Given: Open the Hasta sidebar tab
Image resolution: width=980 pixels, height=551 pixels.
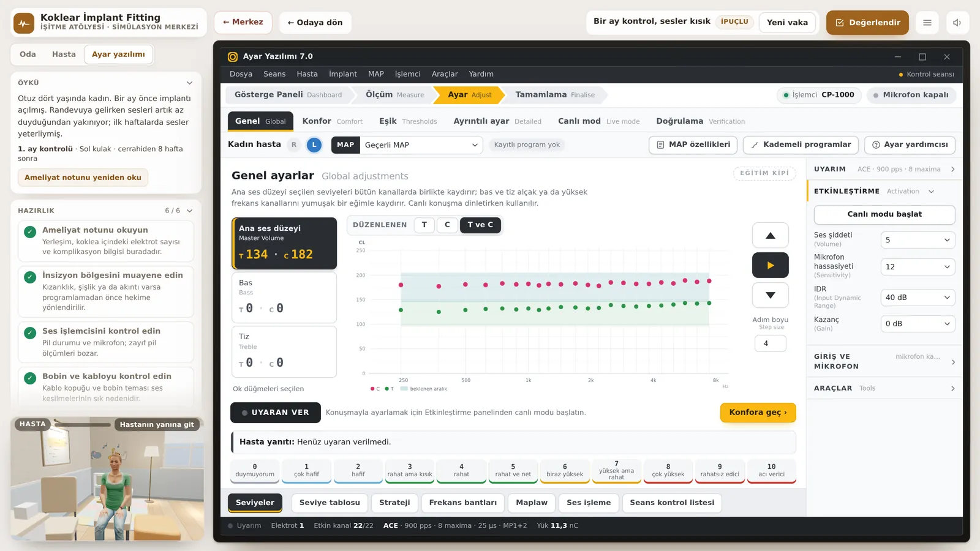Looking at the screenshot, I should point(64,54).
